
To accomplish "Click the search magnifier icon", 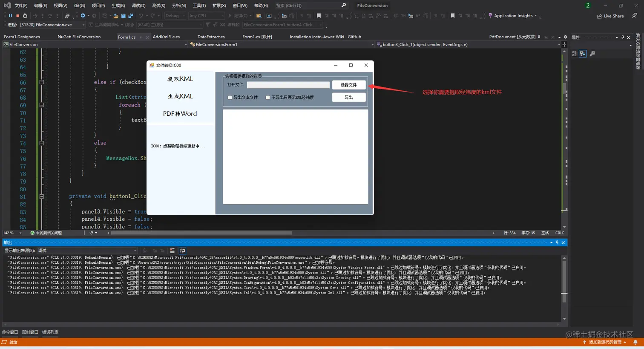I will (344, 6).
